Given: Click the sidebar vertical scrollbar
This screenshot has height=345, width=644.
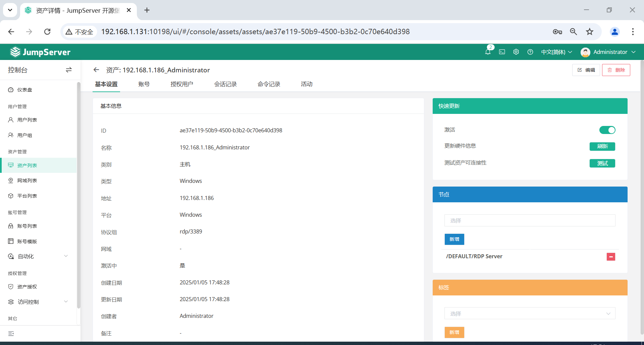Looking at the screenshot, I should pos(78,195).
